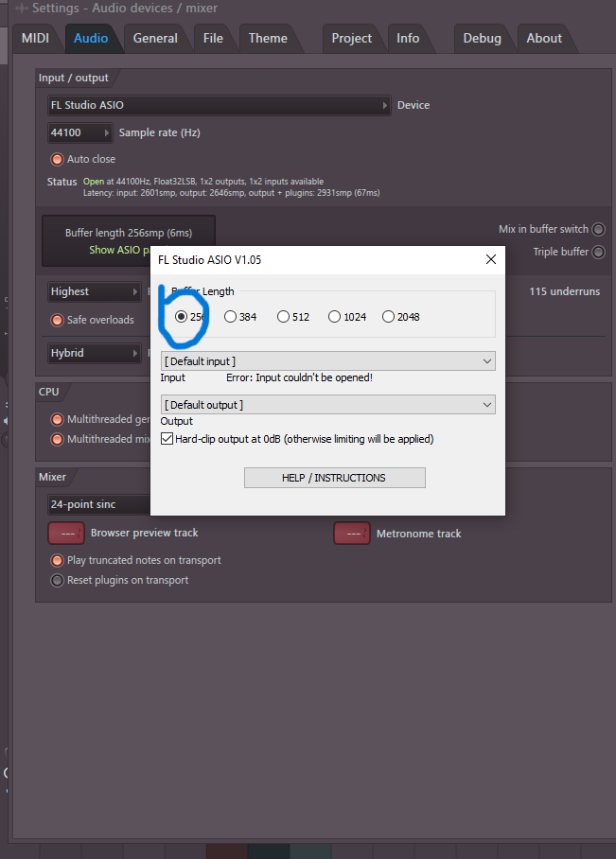Image resolution: width=616 pixels, height=859 pixels.
Task: Open the Project tab
Action: coord(351,39)
